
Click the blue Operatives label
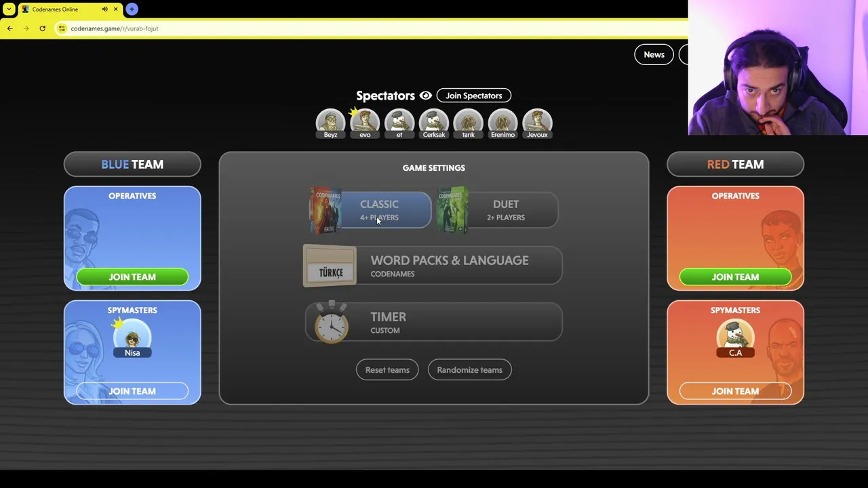(x=132, y=196)
